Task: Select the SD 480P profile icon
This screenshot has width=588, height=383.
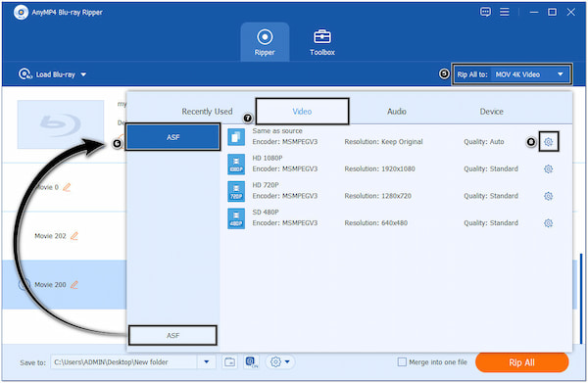Action: (x=236, y=218)
